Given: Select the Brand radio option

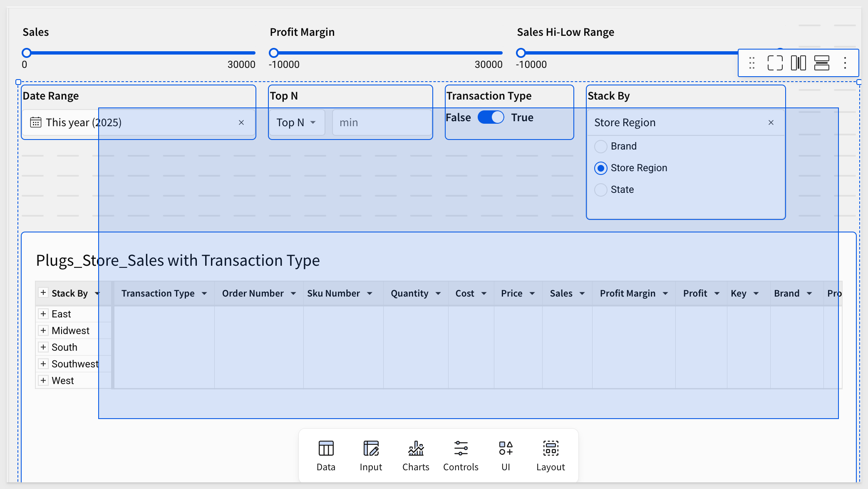Looking at the screenshot, I should 600,146.
